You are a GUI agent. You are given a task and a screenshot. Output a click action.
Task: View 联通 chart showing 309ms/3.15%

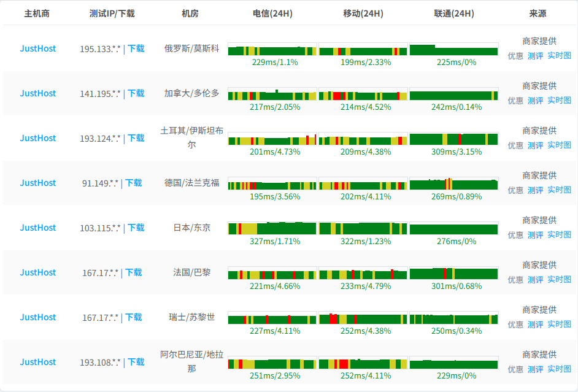453,139
